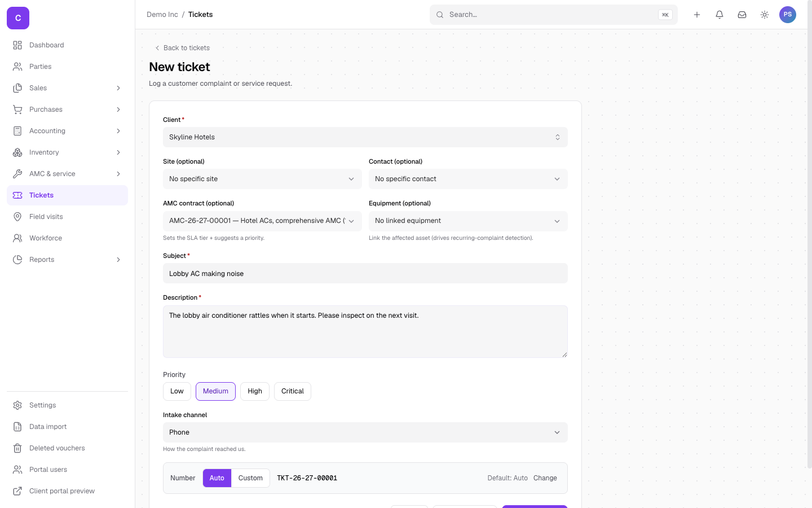
Task: Switch ticket number mode to Custom
Action: tap(250, 478)
